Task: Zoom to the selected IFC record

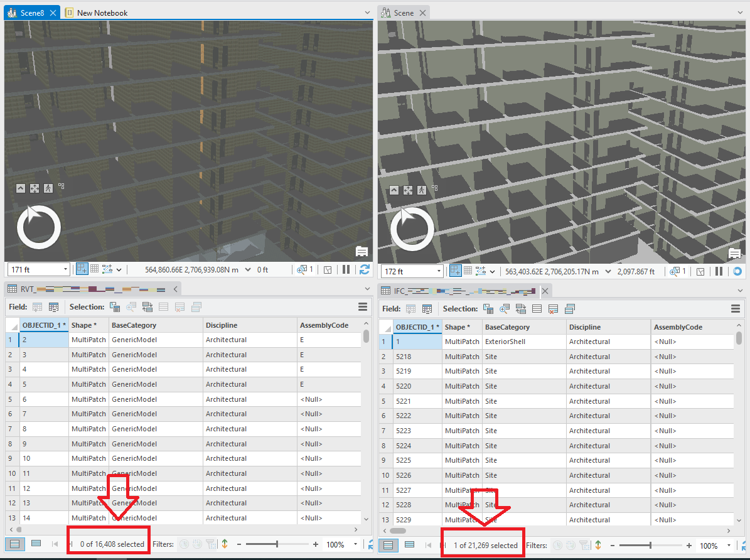Action: coord(503,309)
